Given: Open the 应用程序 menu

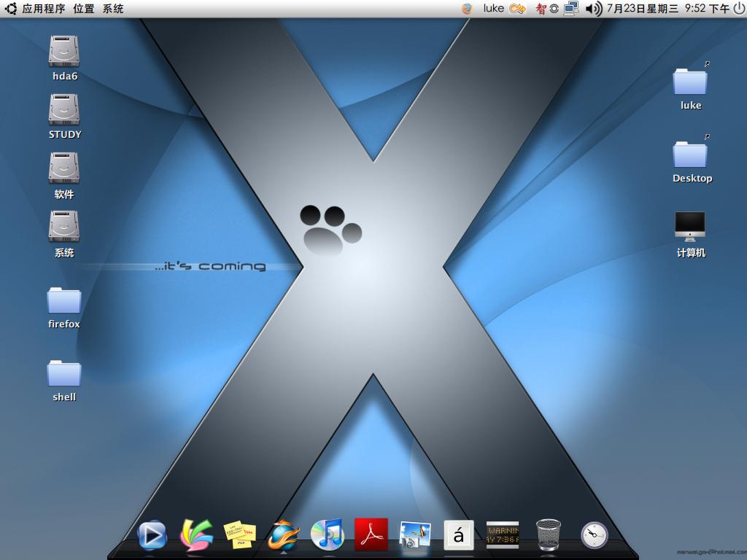Looking at the screenshot, I should point(43,9).
